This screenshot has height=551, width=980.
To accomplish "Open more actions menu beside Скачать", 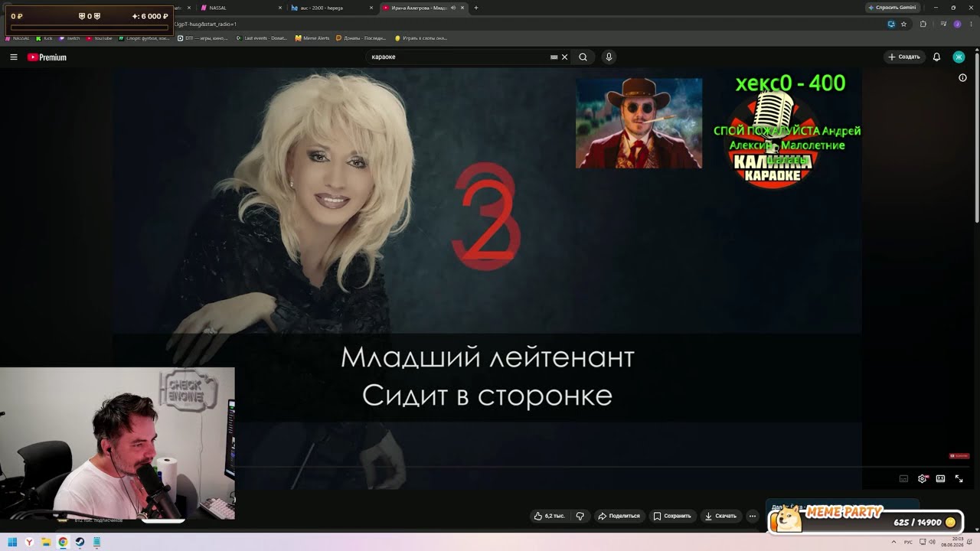I will click(753, 516).
